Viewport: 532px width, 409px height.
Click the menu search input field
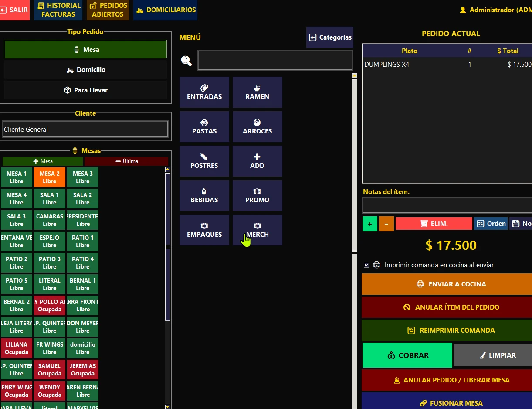[275, 61]
